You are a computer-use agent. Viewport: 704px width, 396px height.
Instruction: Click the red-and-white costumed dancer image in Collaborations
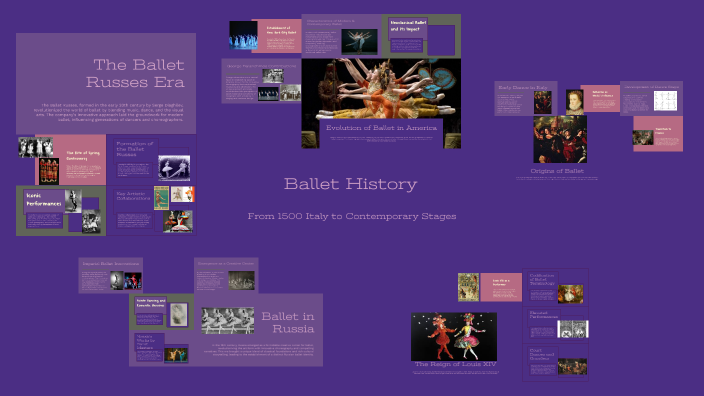[x=178, y=221]
